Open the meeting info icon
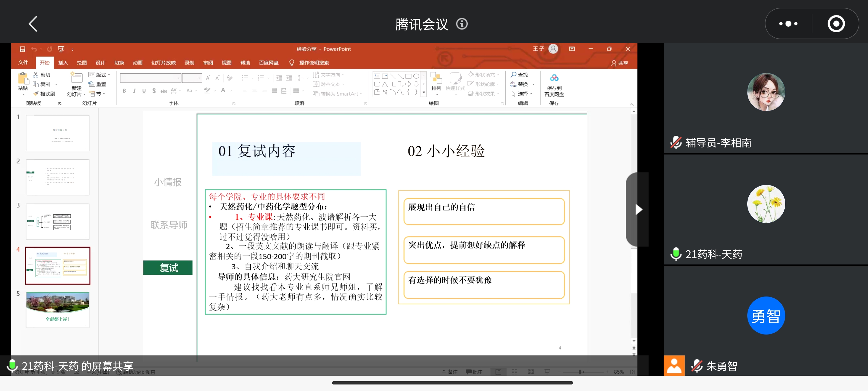The width and height of the screenshot is (868, 391). coord(462,24)
